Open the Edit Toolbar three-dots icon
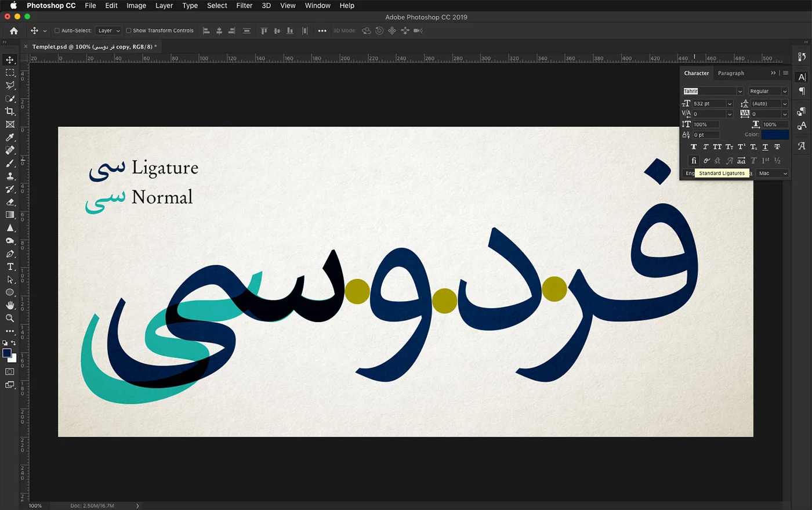 pyautogui.click(x=10, y=331)
